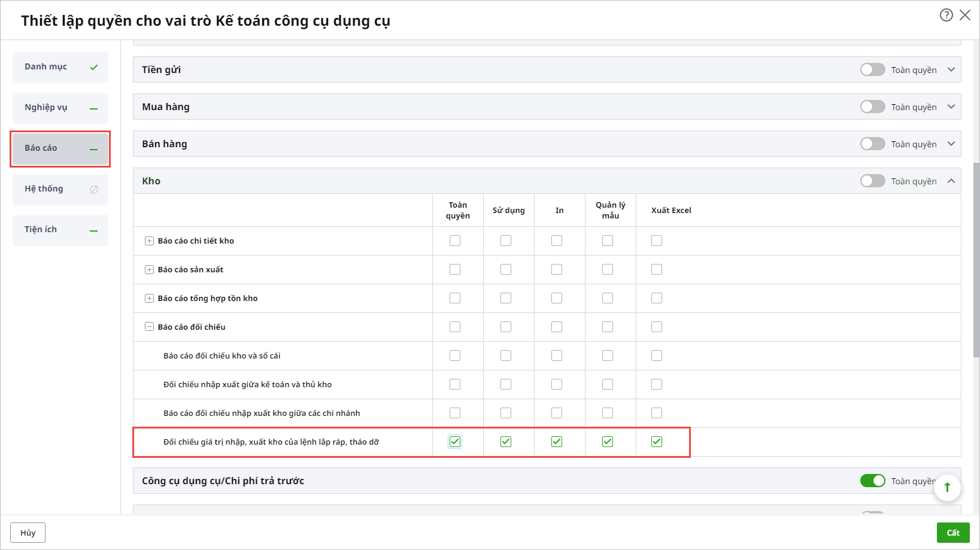980x550 pixels.
Task: Open the Danh mục tab
Action: [60, 67]
